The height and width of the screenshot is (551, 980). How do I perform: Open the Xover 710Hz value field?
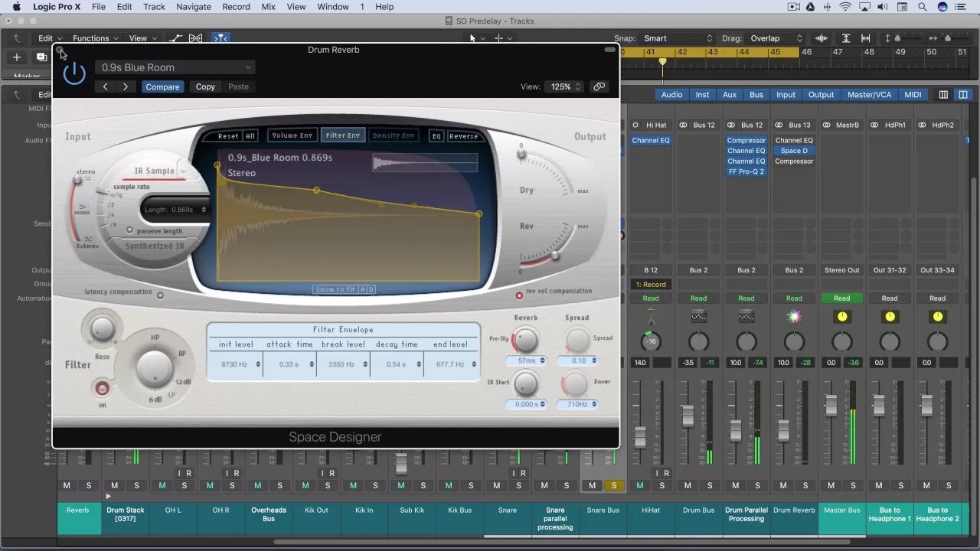click(x=577, y=403)
